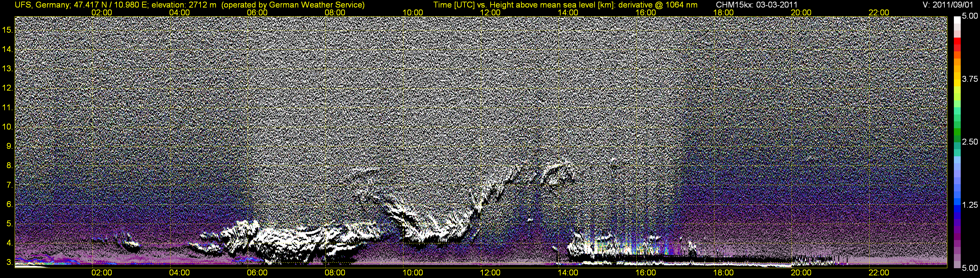The height and width of the screenshot is (278, 980).
Task: Click the yellow segment of the color scale
Action: click(x=957, y=83)
